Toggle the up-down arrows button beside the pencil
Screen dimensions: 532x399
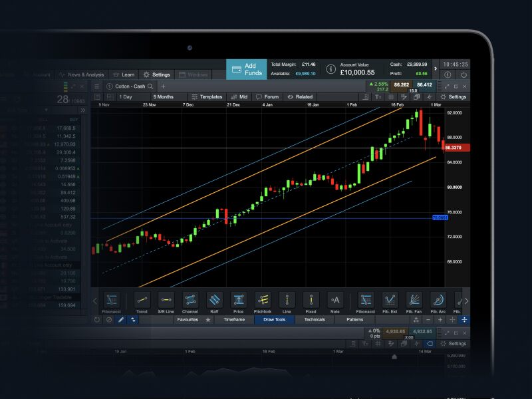pos(133,320)
